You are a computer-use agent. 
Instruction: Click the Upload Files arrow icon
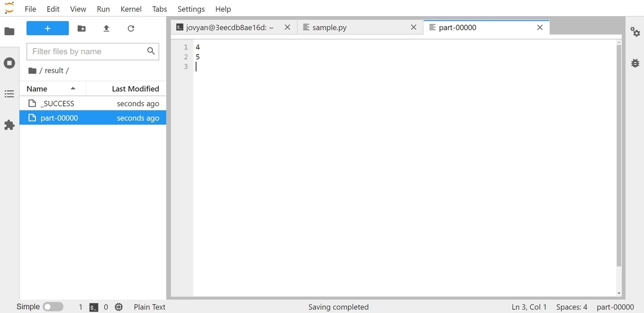[x=106, y=28]
